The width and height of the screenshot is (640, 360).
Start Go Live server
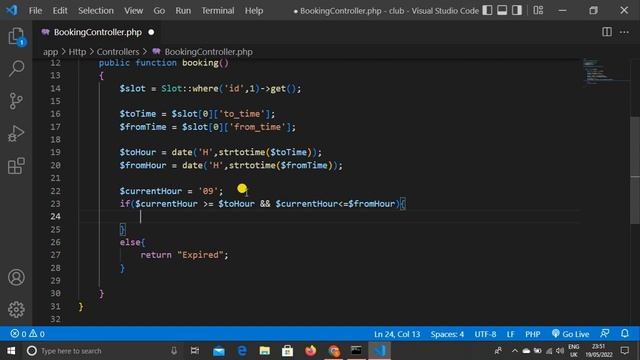click(570, 334)
